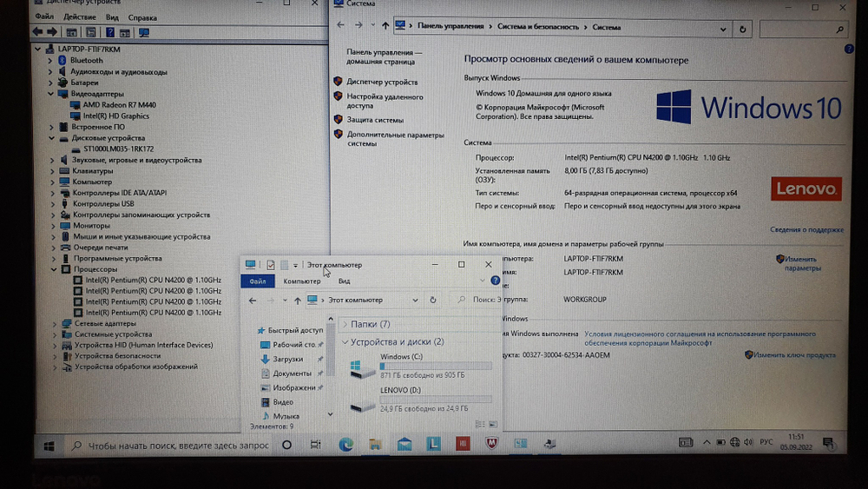This screenshot has height=489, width=868.
Task: Open the Microsoft license terms link
Action: coord(700,339)
